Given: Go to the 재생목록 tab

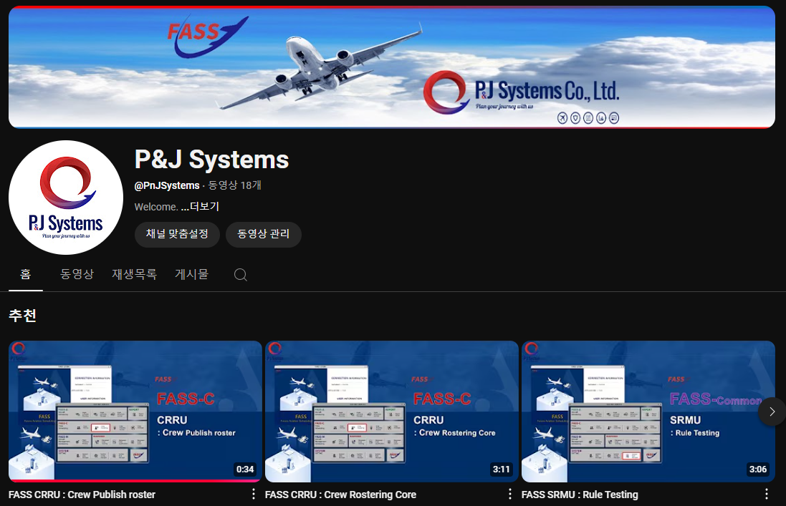Looking at the screenshot, I should pos(134,274).
